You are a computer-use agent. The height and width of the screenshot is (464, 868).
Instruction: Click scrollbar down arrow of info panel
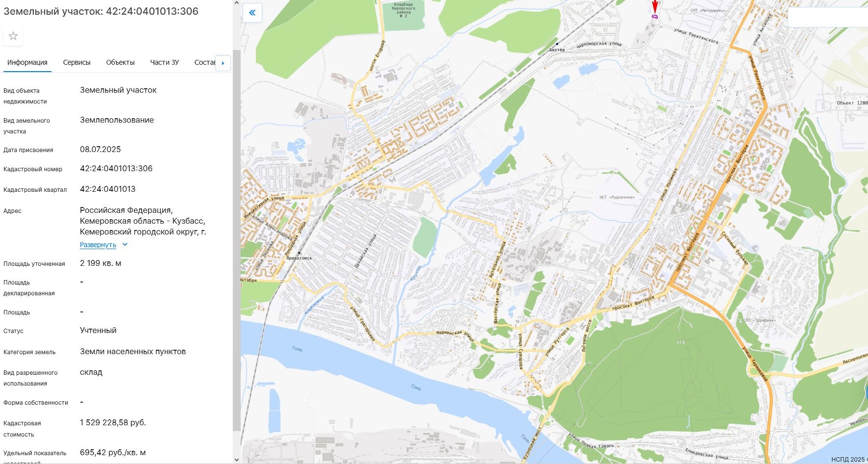click(x=237, y=460)
